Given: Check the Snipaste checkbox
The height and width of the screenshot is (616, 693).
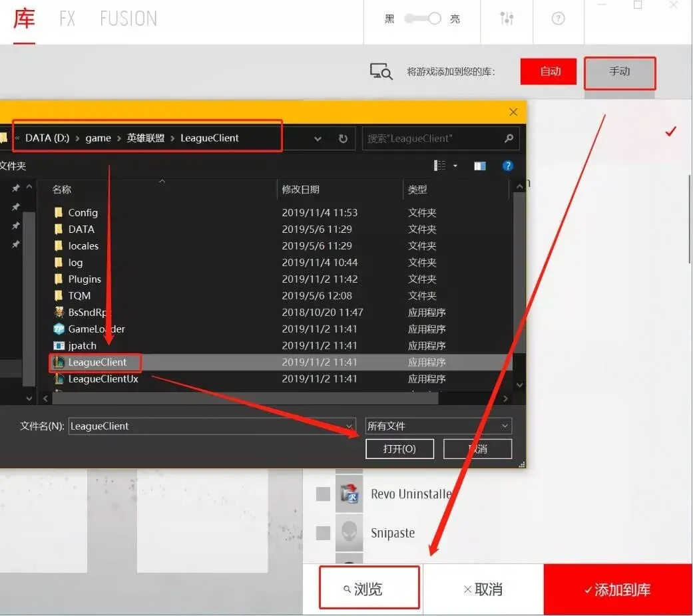Looking at the screenshot, I should [x=323, y=533].
